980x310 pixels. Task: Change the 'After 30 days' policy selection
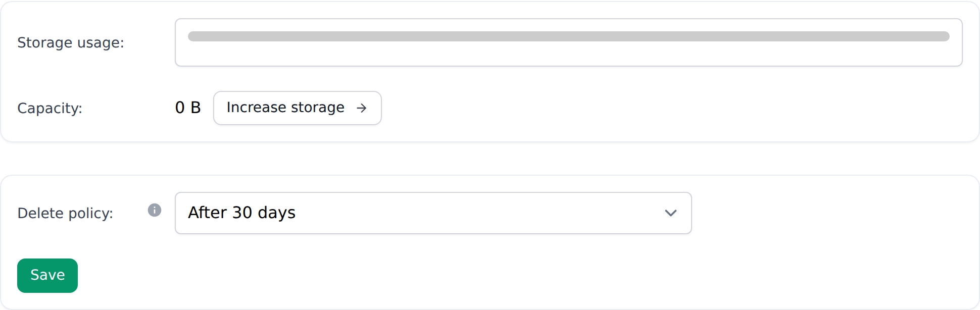click(x=432, y=213)
